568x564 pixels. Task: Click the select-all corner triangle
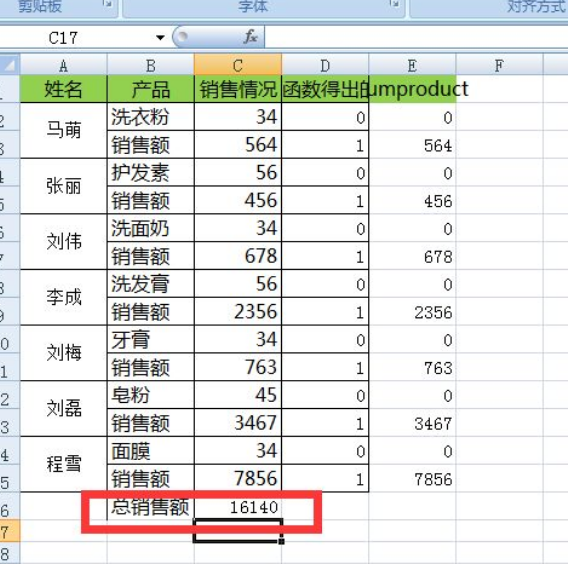[x=9, y=65]
